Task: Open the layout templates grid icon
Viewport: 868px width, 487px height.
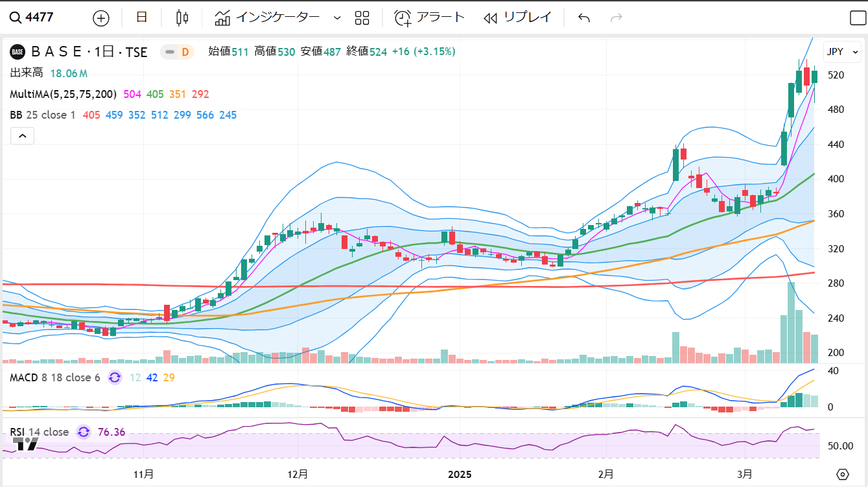Action: click(362, 18)
